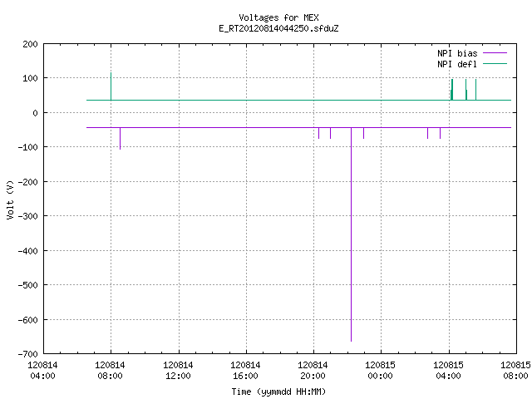This screenshot has width=532, height=399.
Task: Click the x-axis label 120815 08:00
Action: coord(515,371)
